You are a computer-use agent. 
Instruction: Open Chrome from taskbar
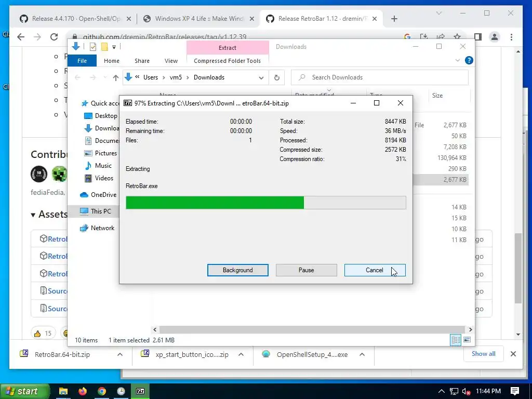coord(102,391)
